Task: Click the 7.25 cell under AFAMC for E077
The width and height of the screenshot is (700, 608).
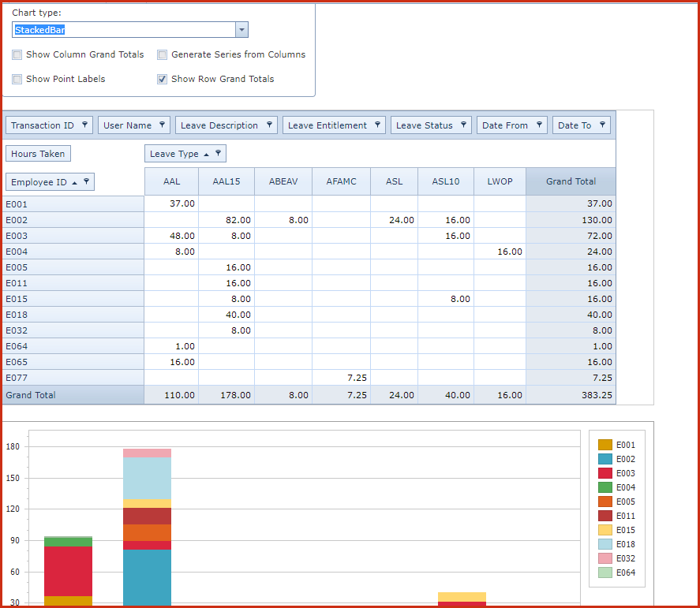Action: pyautogui.click(x=341, y=378)
